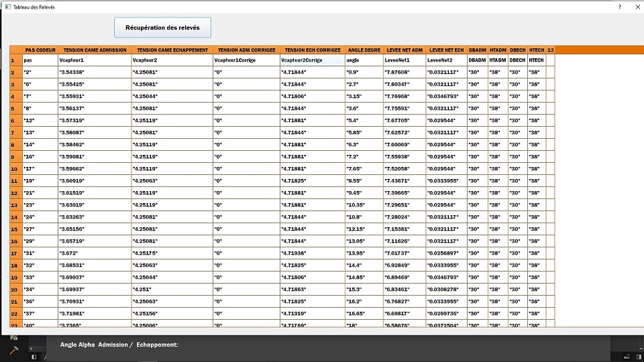Click the HTECH column header
The height and width of the screenshot is (362, 644).
(x=536, y=50)
